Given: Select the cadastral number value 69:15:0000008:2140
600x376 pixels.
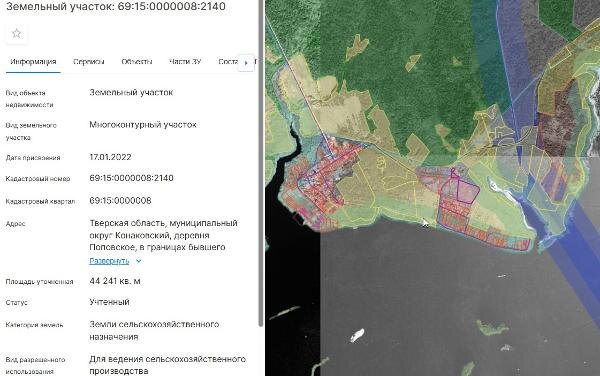Looking at the screenshot, I should click(x=132, y=178).
